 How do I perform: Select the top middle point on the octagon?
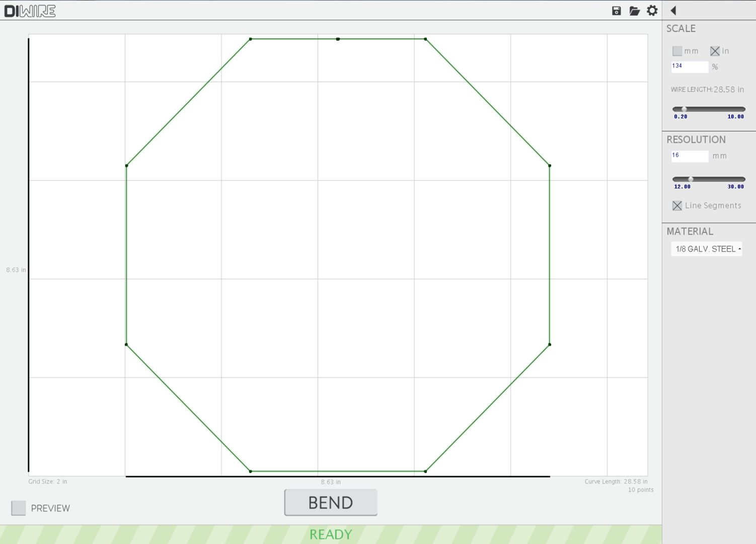[338, 39]
